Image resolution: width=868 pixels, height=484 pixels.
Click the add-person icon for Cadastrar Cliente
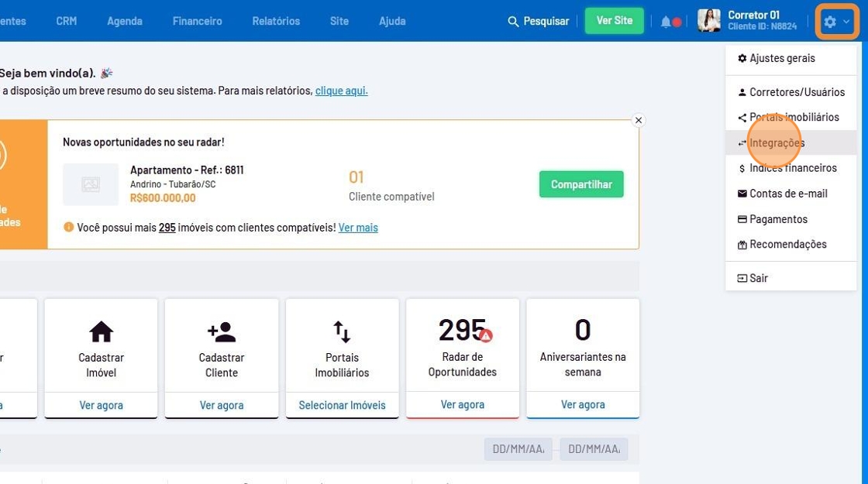tap(222, 331)
